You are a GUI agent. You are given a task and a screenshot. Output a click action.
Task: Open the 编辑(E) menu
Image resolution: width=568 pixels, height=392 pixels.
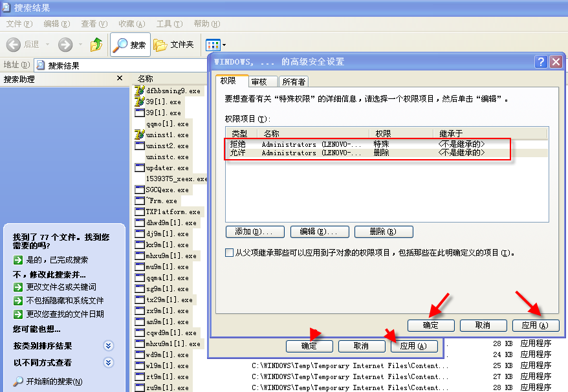(56, 24)
